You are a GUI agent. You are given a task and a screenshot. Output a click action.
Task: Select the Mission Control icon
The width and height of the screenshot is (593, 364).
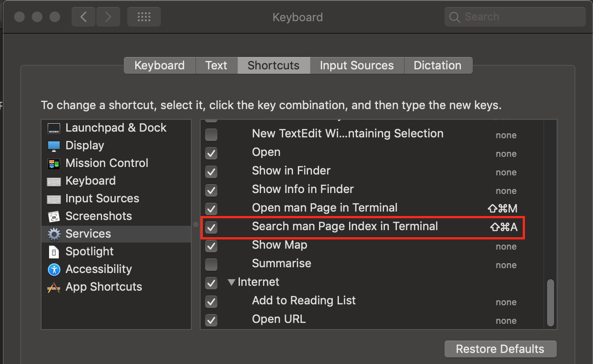pyautogui.click(x=53, y=163)
